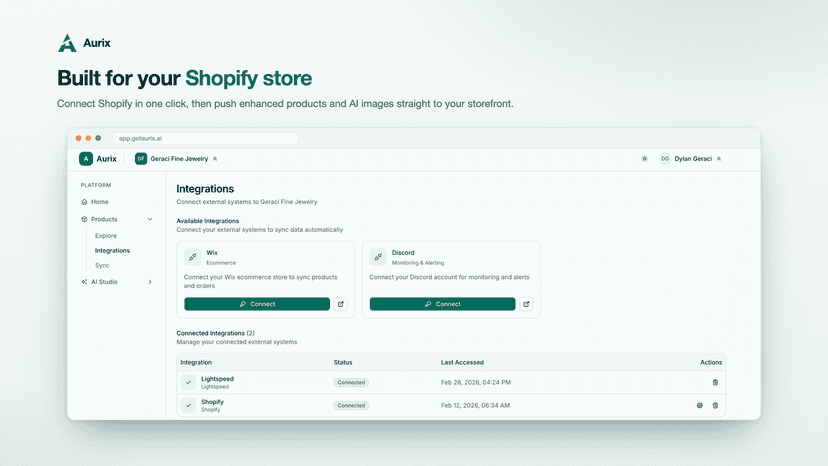828x466 pixels.
Task: Click the Lightspeed Connected status badge
Action: tap(351, 382)
